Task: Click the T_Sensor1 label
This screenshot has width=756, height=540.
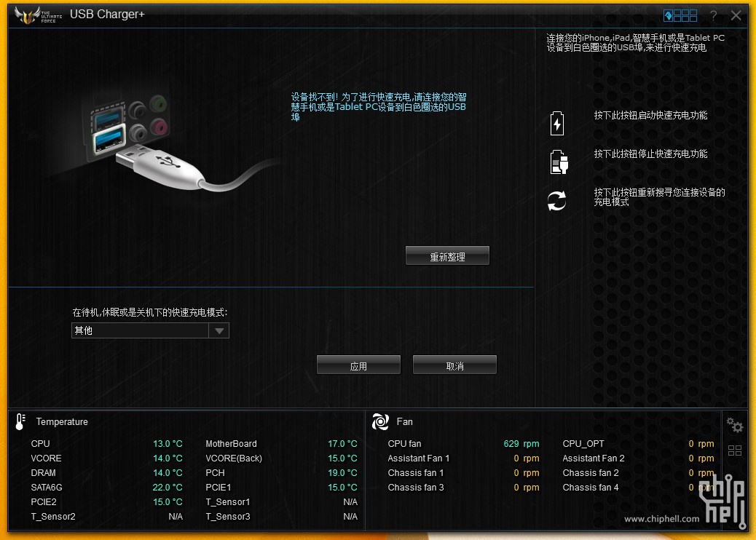Action: 228,501
